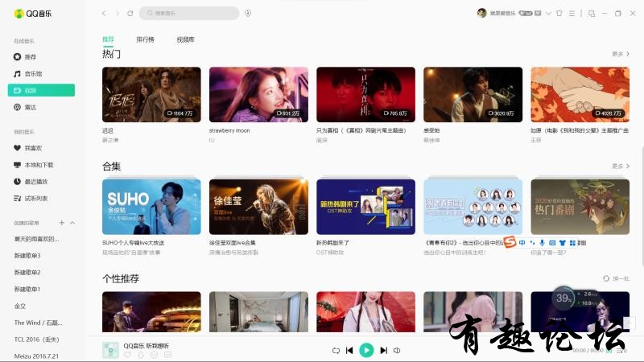Click the Sogou input S logo
This screenshot has width=644, height=362.
point(510,242)
